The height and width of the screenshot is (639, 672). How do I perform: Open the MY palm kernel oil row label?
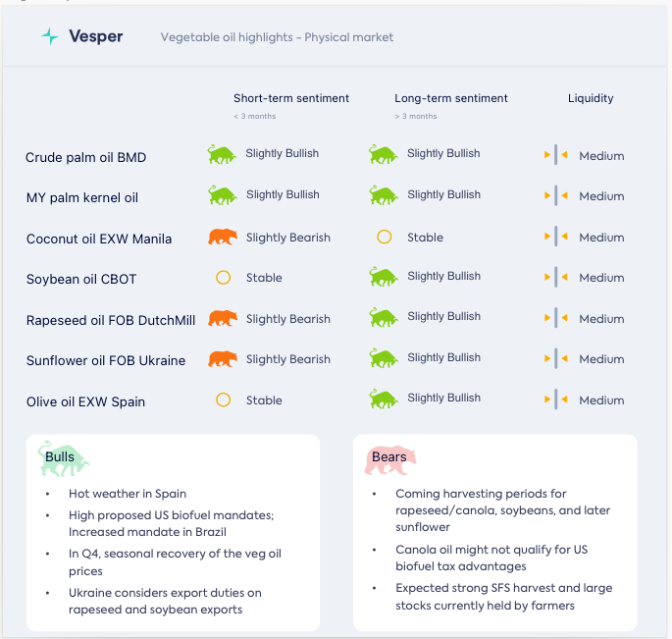coord(82,197)
